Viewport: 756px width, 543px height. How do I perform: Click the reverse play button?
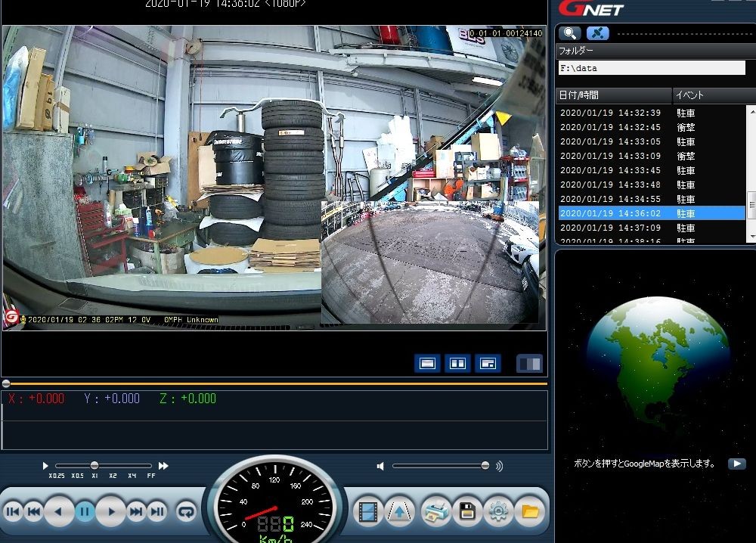[59, 511]
